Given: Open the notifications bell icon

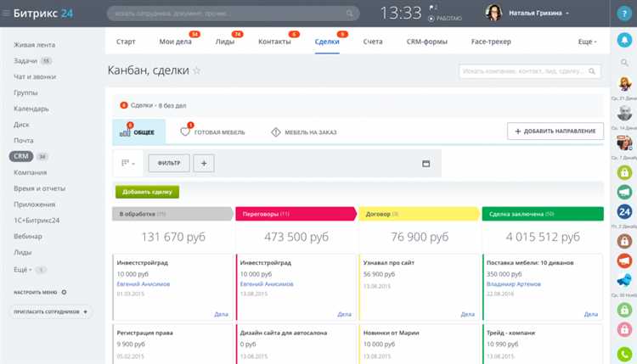Looking at the screenshot, I should [x=624, y=40].
